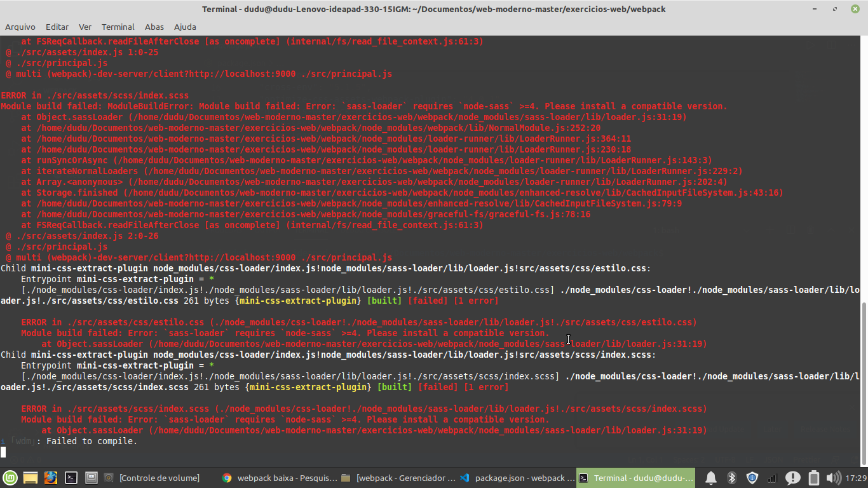
Task: Switch to webpack file manager window
Action: pos(398,478)
